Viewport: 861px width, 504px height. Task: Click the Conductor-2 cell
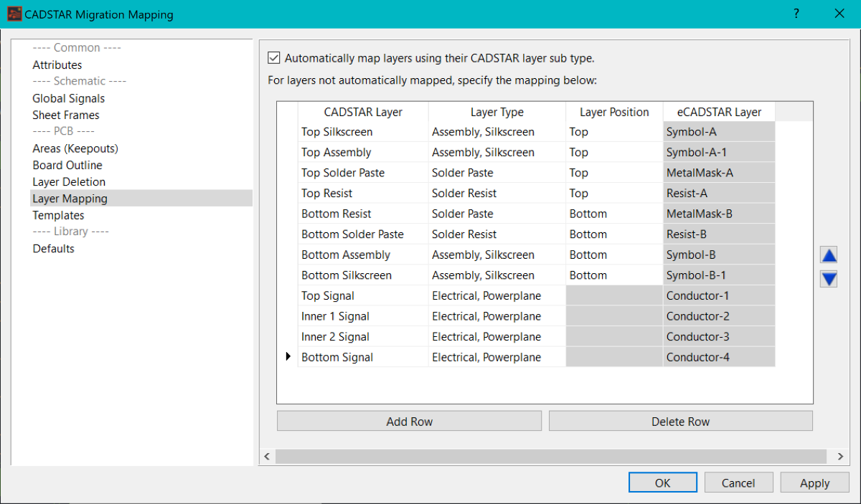[719, 315]
